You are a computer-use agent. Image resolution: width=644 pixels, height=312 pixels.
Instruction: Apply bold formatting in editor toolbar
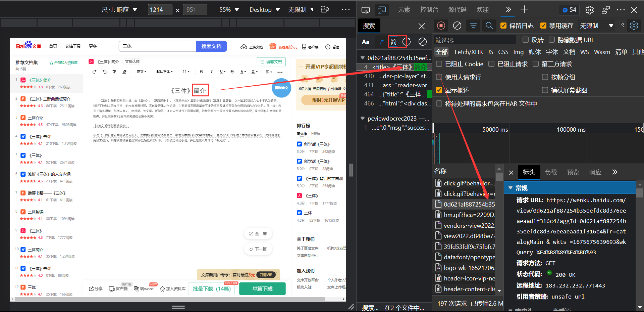pos(201,72)
